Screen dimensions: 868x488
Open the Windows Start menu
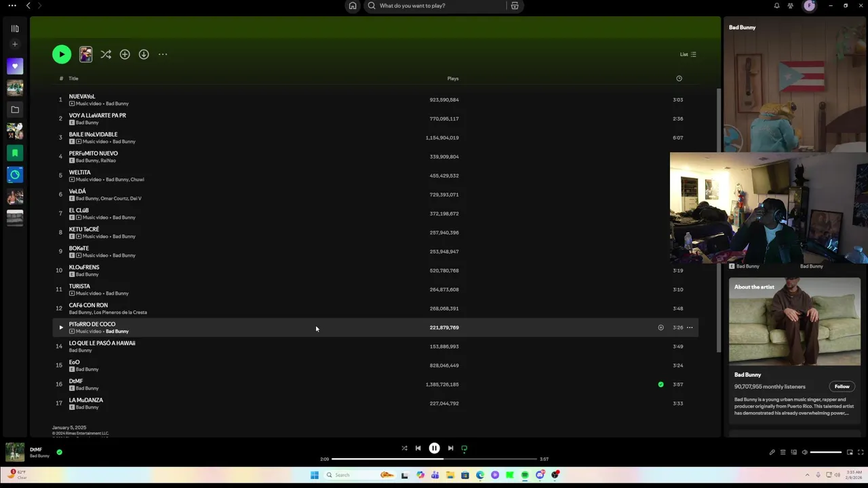[x=315, y=475]
